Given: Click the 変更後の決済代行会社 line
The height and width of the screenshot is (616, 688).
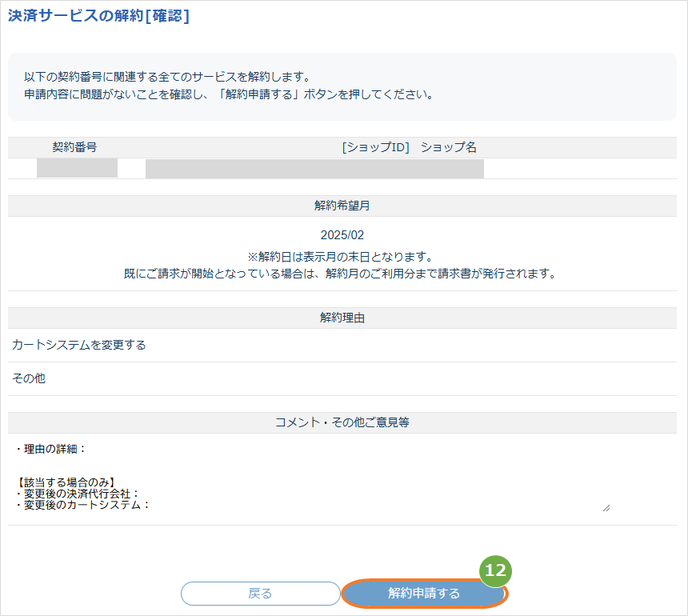Looking at the screenshot, I should [x=78, y=494].
